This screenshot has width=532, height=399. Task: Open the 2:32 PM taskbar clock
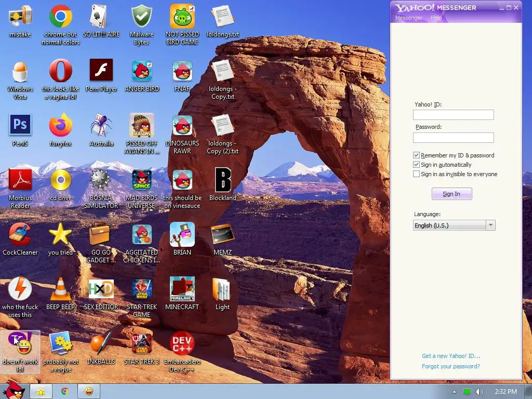[x=506, y=392]
